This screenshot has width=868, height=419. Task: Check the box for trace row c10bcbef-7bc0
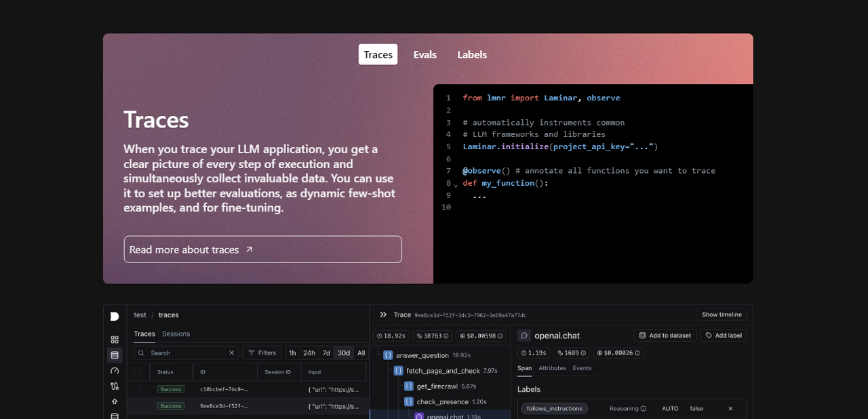138,389
